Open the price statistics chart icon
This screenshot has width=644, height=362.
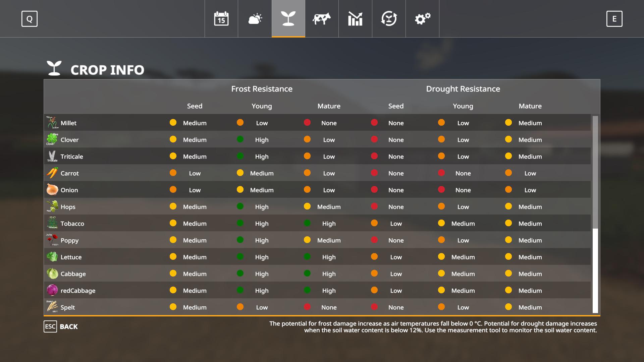pos(355,19)
